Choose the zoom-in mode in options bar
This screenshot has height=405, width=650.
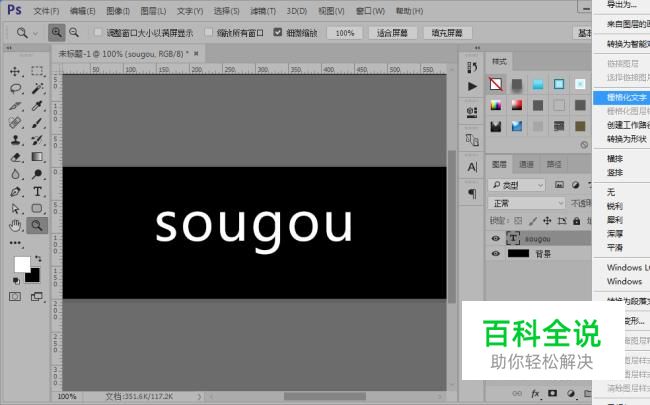(x=56, y=32)
